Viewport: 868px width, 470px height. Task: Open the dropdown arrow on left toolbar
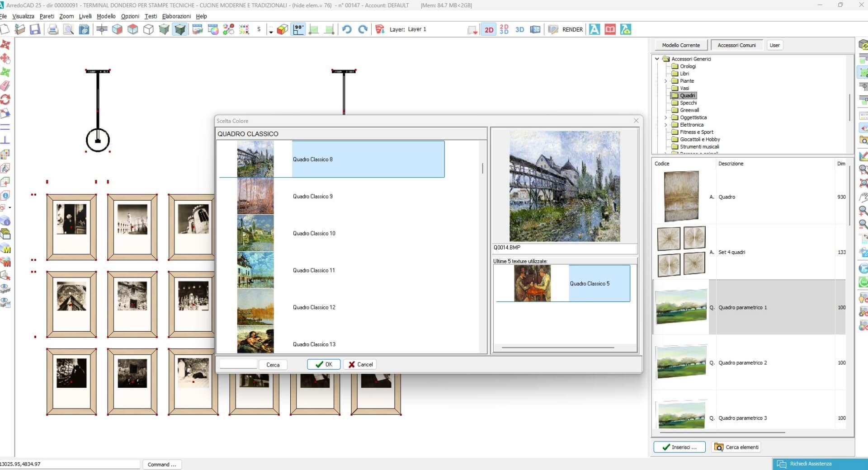click(x=10, y=208)
